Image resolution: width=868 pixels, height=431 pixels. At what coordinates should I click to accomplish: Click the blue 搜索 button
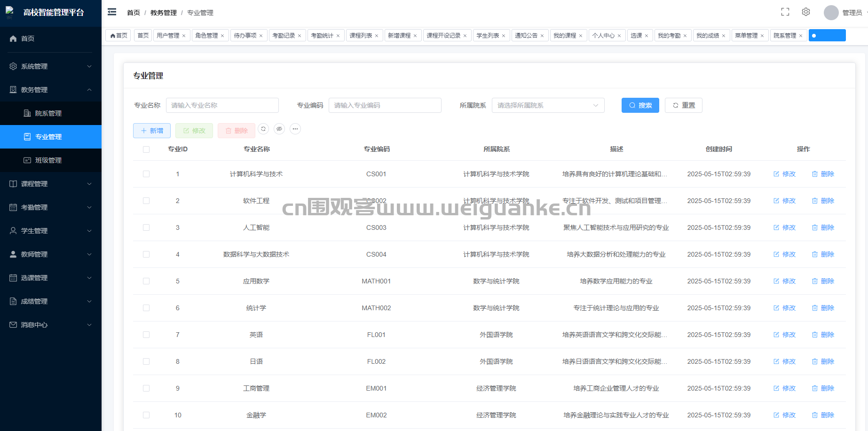[x=640, y=105]
